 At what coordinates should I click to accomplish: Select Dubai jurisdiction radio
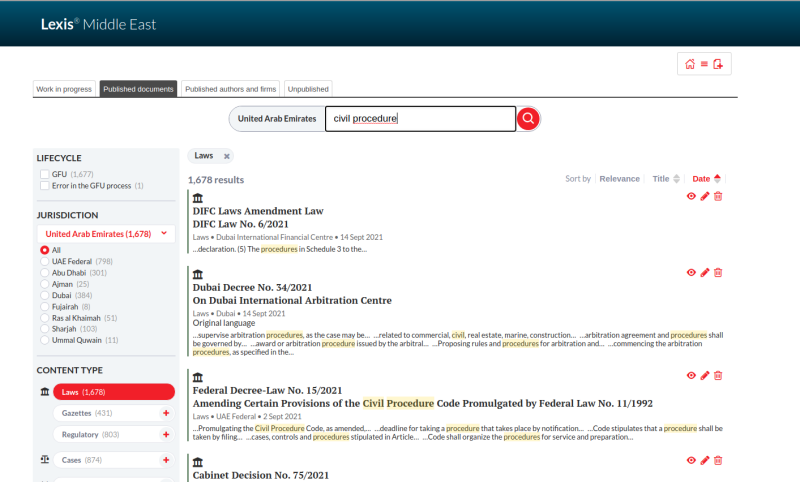coord(45,295)
